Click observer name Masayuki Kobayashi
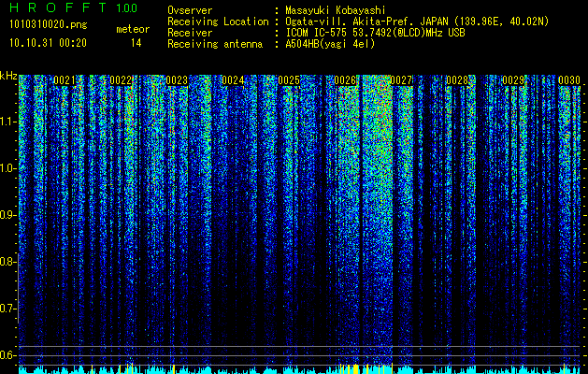The image size is (588, 374). coord(336,11)
